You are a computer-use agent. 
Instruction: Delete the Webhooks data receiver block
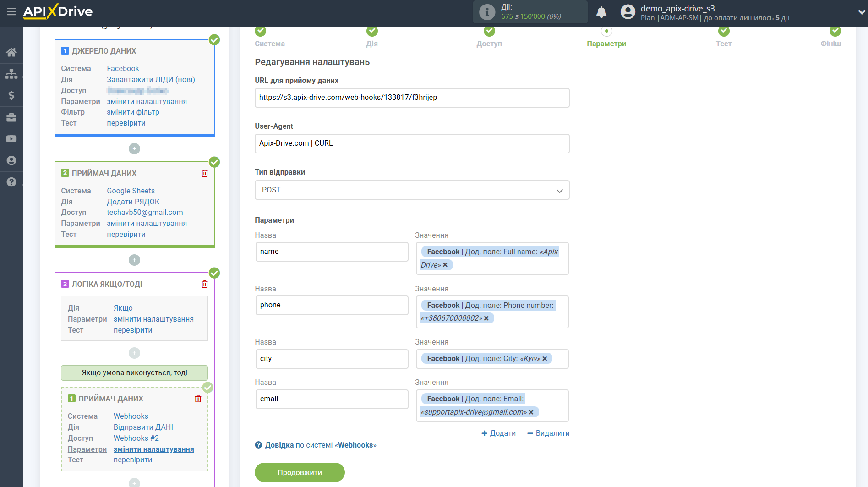point(198,399)
